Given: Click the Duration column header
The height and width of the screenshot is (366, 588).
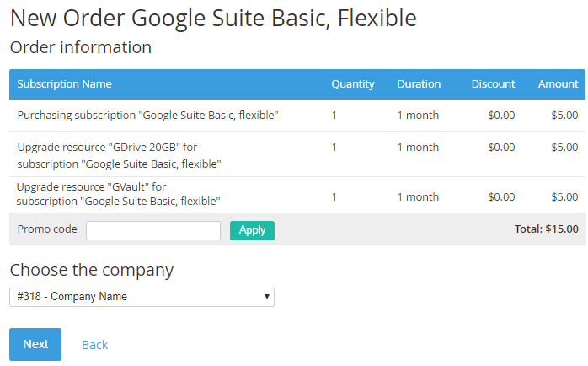Looking at the screenshot, I should click(419, 83).
